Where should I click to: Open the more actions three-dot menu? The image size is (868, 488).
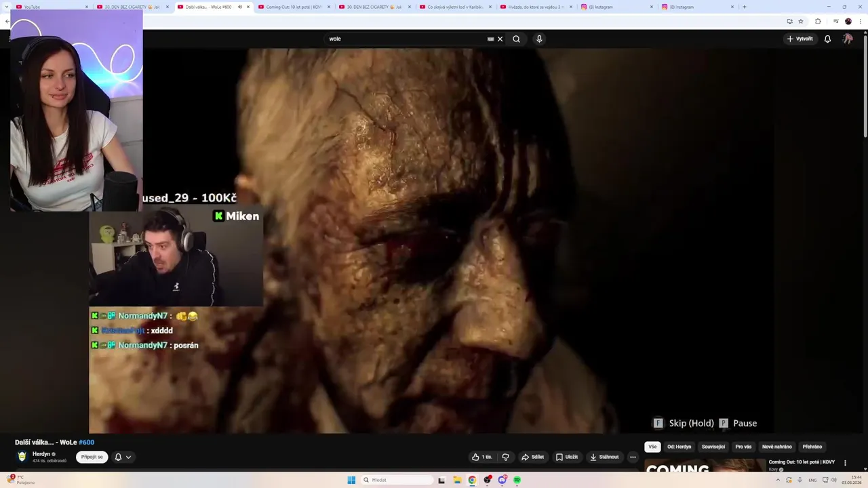(633, 457)
